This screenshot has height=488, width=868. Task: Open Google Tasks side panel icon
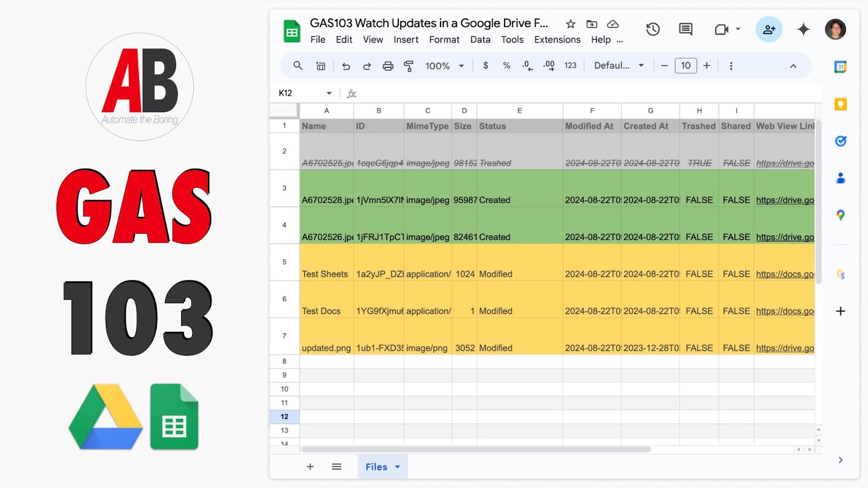click(x=840, y=141)
